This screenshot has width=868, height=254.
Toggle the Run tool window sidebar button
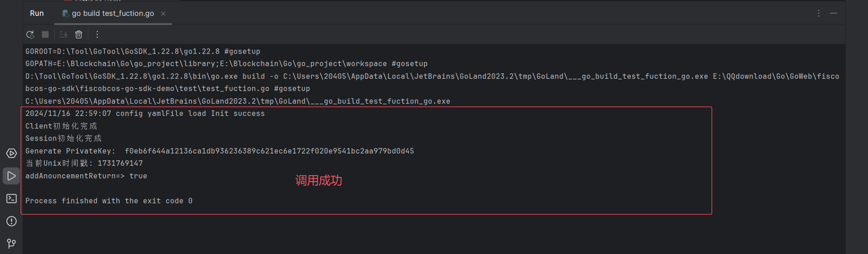[x=11, y=176]
